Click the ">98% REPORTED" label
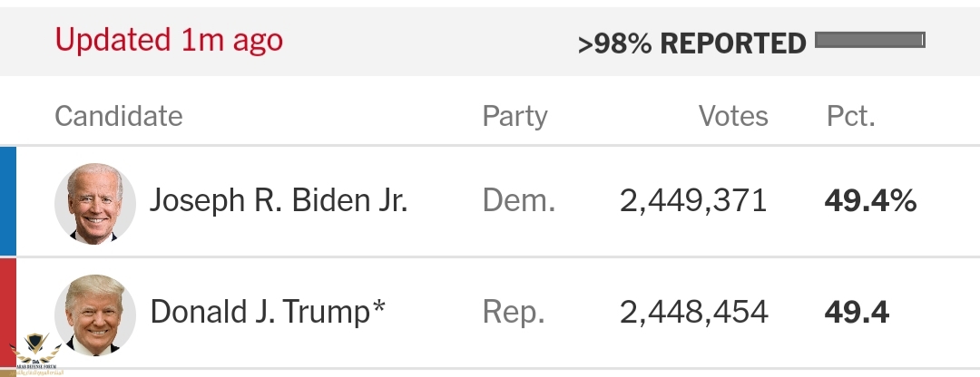 [691, 43]
